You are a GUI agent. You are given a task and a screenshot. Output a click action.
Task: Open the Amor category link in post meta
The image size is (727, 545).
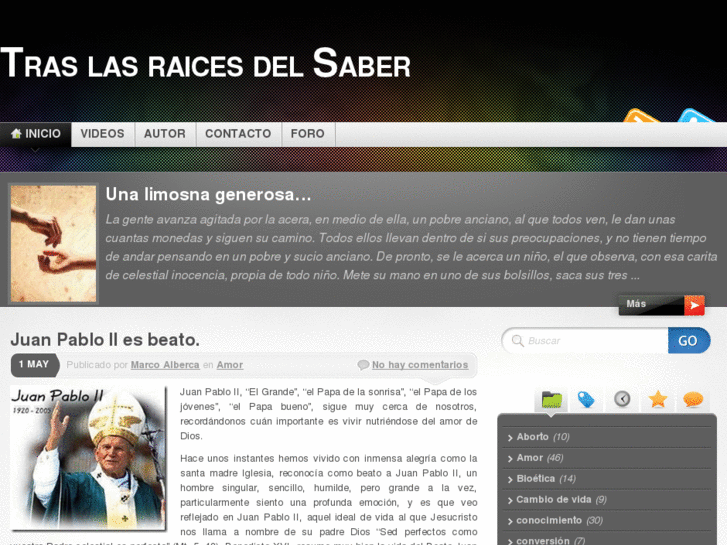pyautogui.click(x=230, y=365)
